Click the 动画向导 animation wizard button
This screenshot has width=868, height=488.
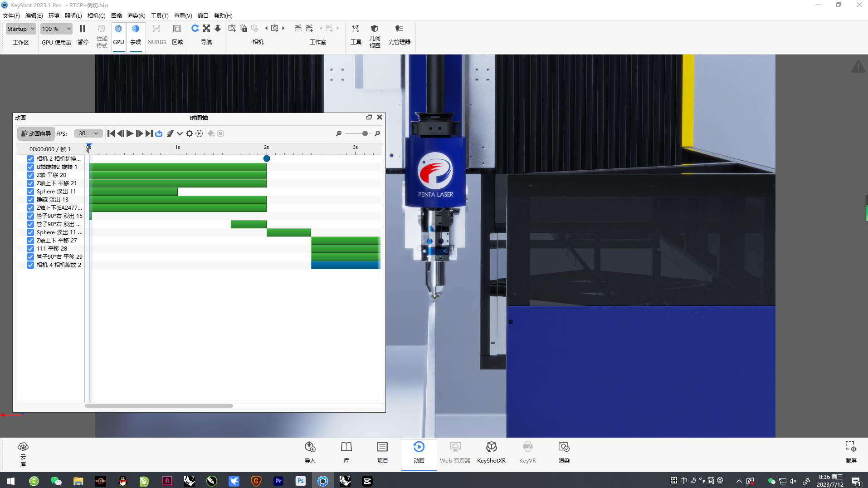tap(35, 133)
